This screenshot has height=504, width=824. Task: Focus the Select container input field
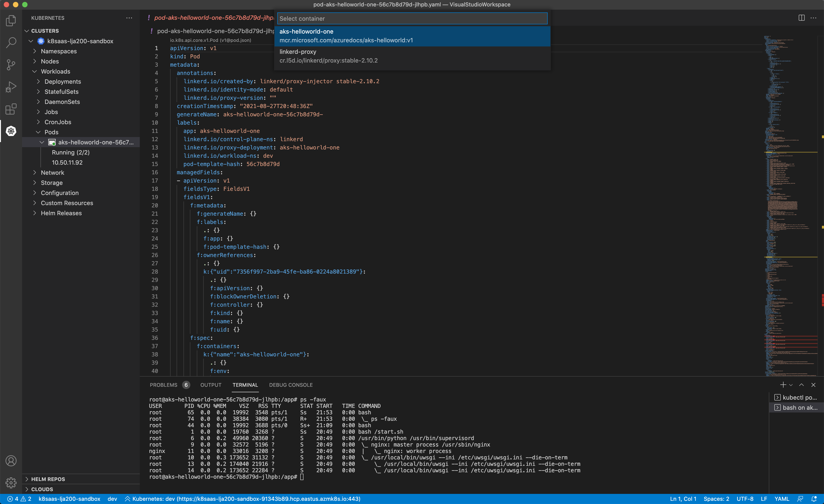click(412, 19)
